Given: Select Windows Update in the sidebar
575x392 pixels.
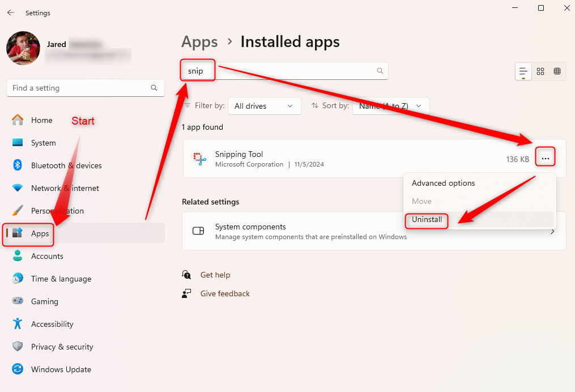Looking at the screenshot, I should (60, 369).
